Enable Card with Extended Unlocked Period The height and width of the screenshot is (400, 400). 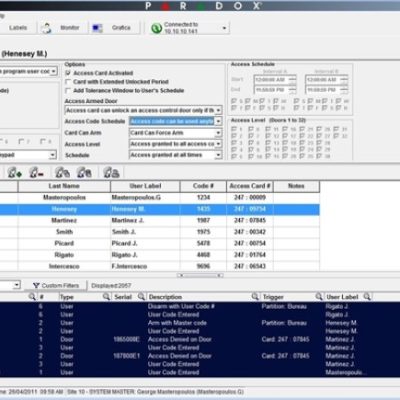coord(68,82)
